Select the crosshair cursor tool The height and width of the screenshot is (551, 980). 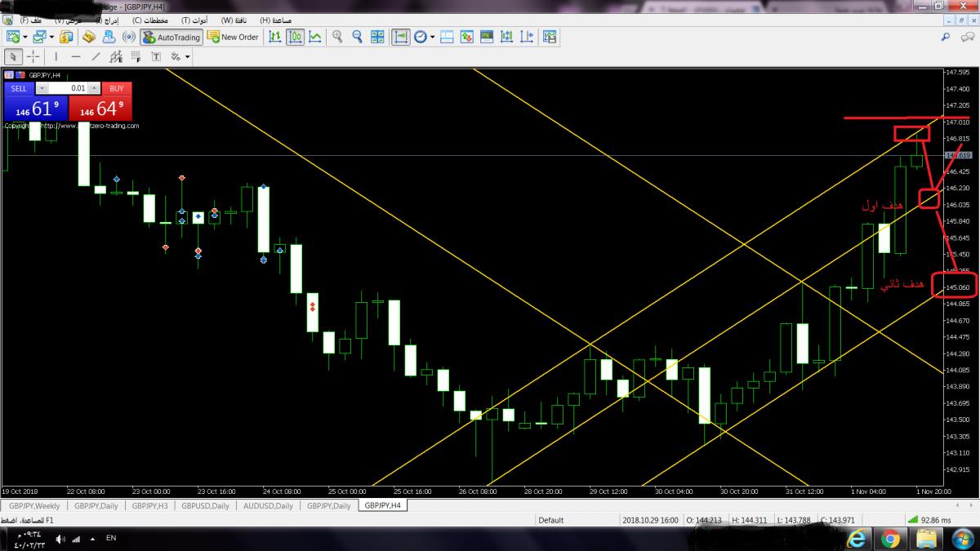(x=33, y=56)
